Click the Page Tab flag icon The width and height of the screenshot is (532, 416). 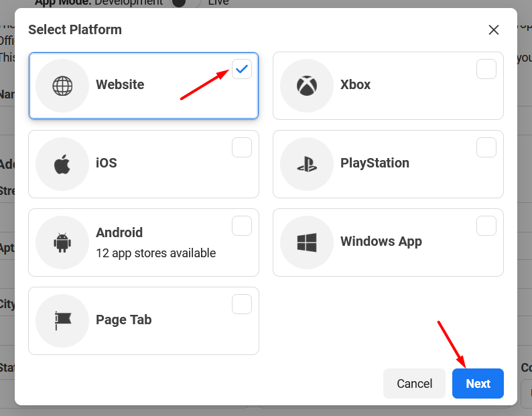[x=63, y=321]
